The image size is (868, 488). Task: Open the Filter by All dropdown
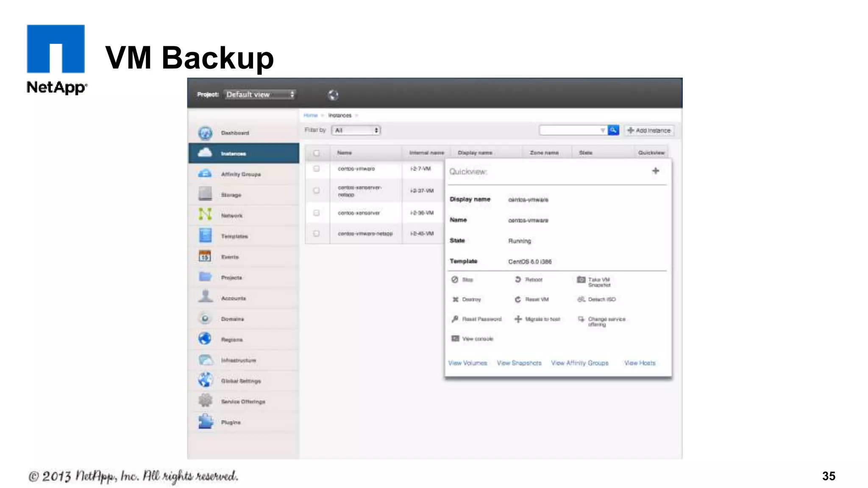coord(356,130)
